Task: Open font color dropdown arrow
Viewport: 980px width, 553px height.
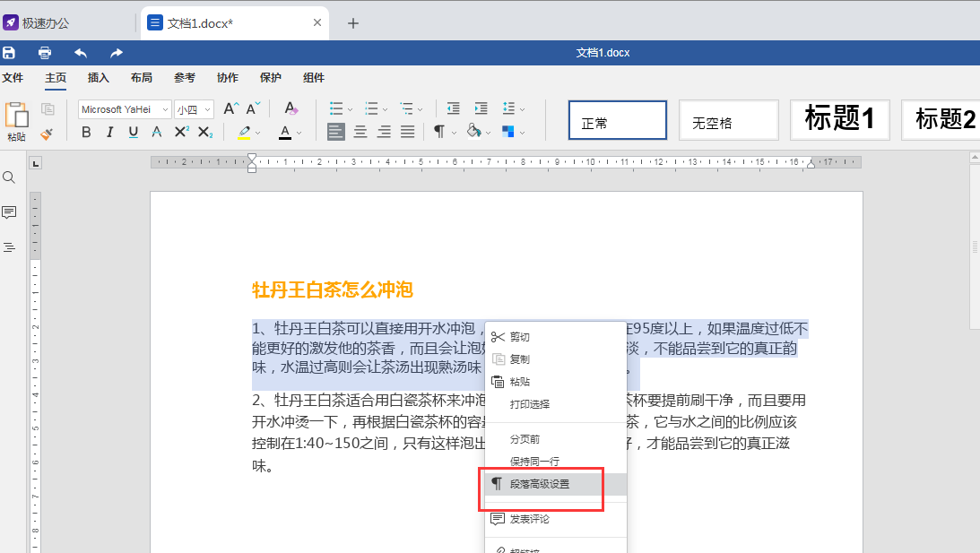Action: 299,133
